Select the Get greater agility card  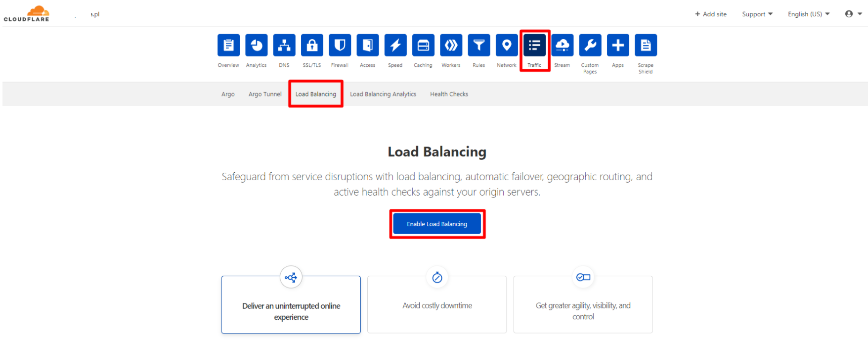point(583,305)
